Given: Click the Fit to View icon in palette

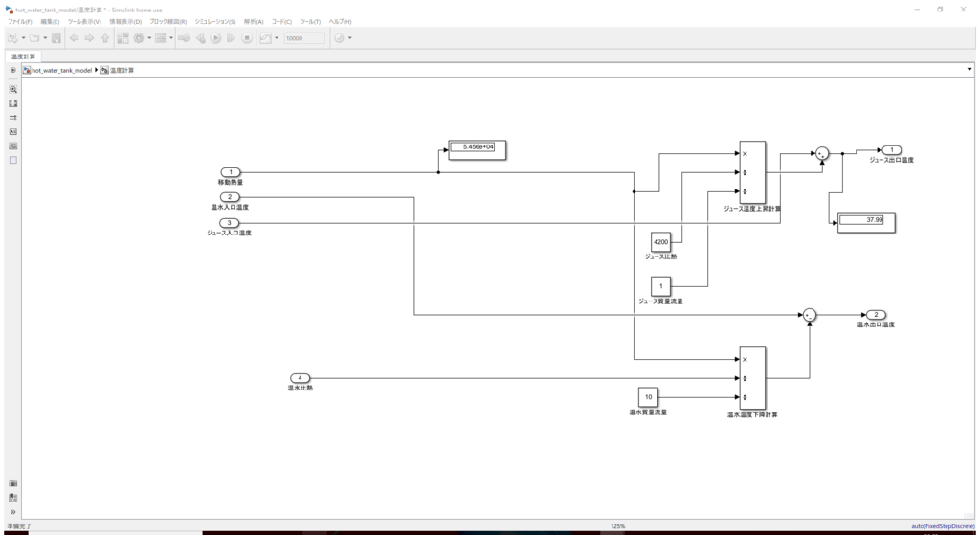Looking at the screenshot, I should click(13, 103).
